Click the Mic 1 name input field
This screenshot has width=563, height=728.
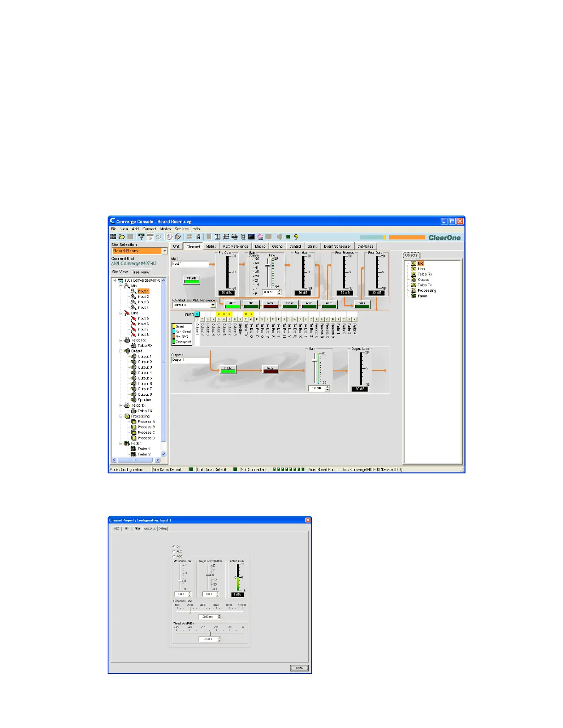[x=190, y=264]
